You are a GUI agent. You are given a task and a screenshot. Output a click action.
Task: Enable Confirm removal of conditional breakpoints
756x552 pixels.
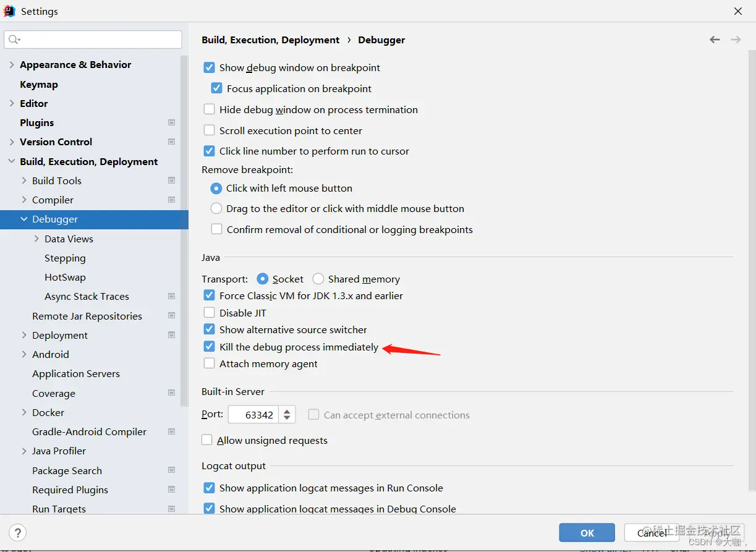(216, 229)
